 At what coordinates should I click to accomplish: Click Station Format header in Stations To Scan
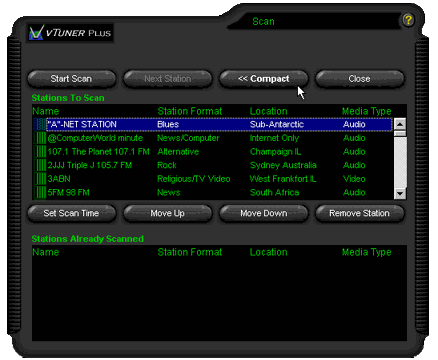point(190,111)
